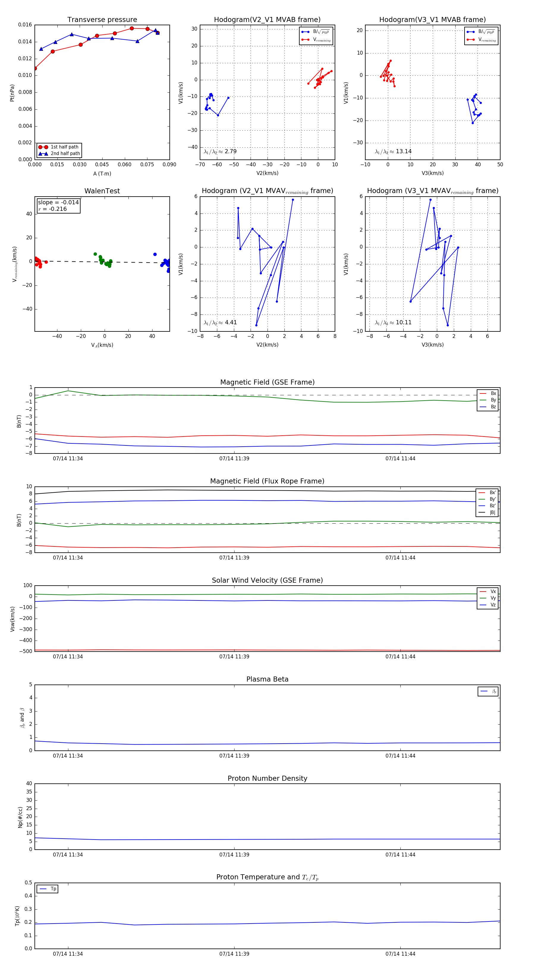
Task: Select V_remaining legend entry in V2_V1 MVAB hodogram
Action: click(316, 39)
